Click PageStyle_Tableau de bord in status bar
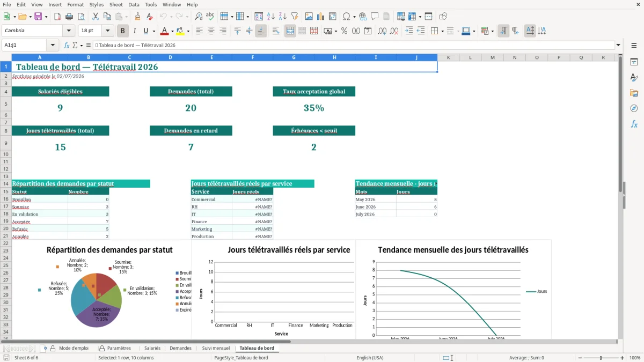 241,358
